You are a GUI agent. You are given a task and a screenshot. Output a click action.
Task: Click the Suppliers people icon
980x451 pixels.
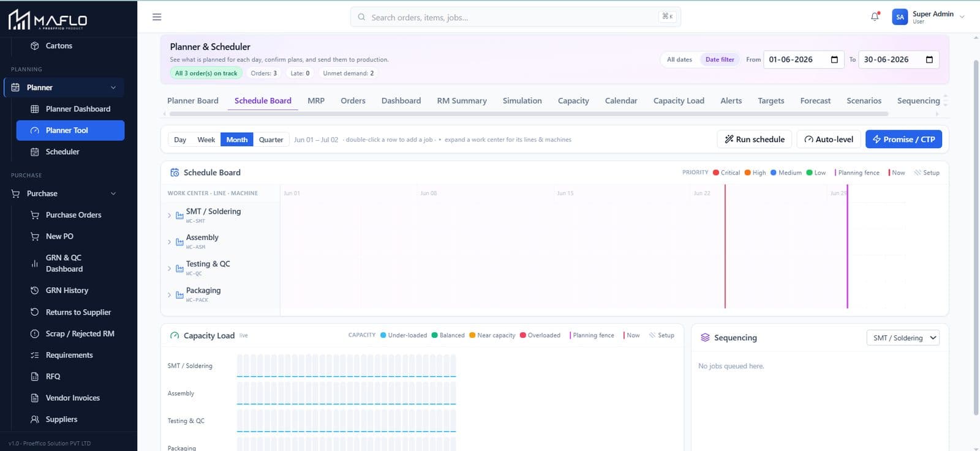(35, 419)
